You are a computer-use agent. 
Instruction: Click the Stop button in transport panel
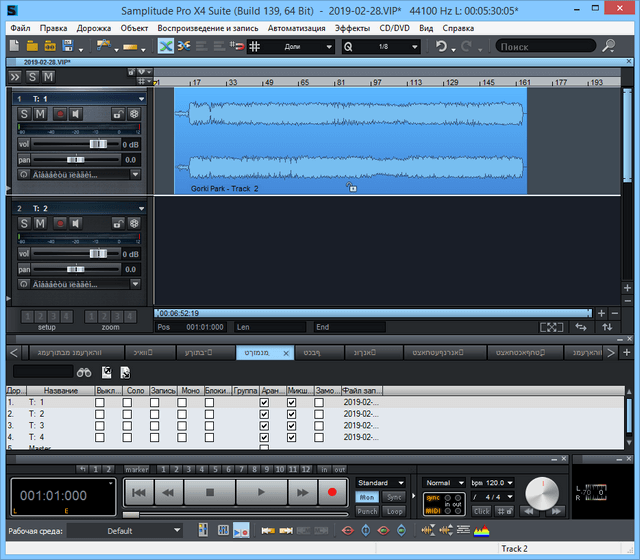point(210,492)
